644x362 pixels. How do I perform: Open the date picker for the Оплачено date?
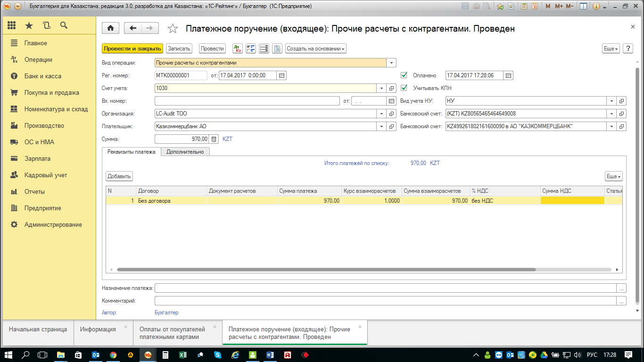(508, 75)
